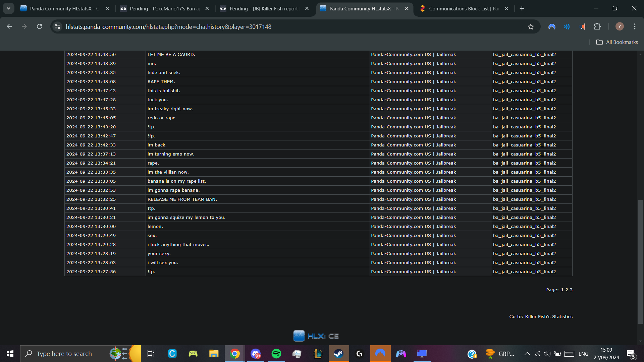Viewport: 644px width, 362px height.
Task: Open the Extensions puzzle icon
Action: [597, 26]
